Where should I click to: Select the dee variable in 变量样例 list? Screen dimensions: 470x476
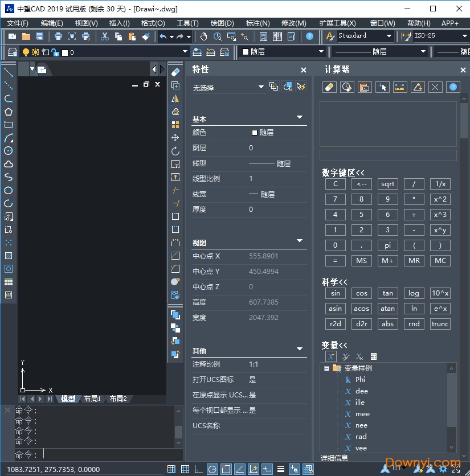pyautogui.click(x=363, y=391)
